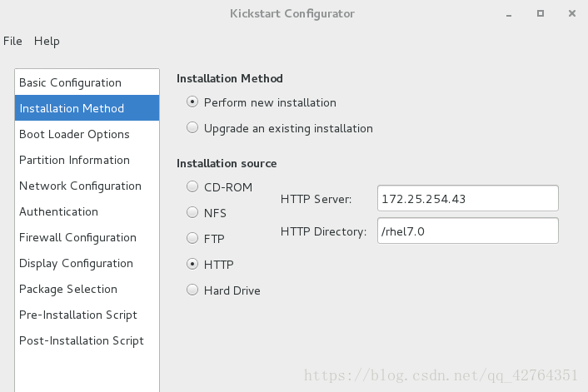The height and width of the screenshot is (392, 588).
Task: Open Package Selection section
Action: point(87,290)
